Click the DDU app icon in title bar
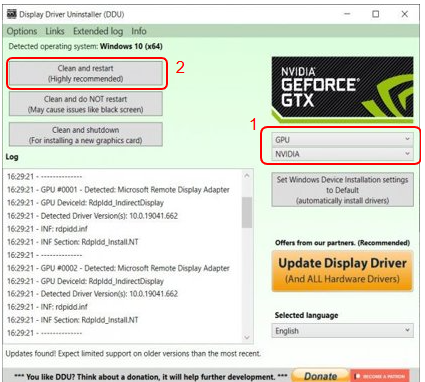 click(x=12, y=14)
